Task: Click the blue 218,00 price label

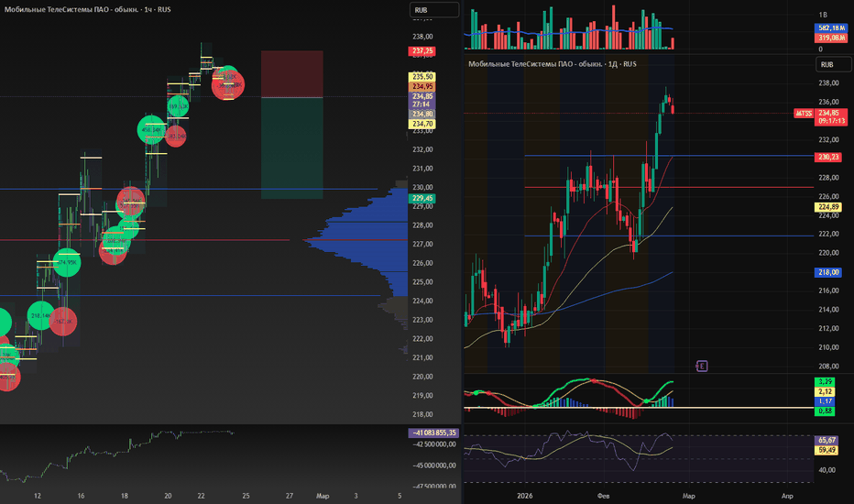Action: (x=828, y=272)
